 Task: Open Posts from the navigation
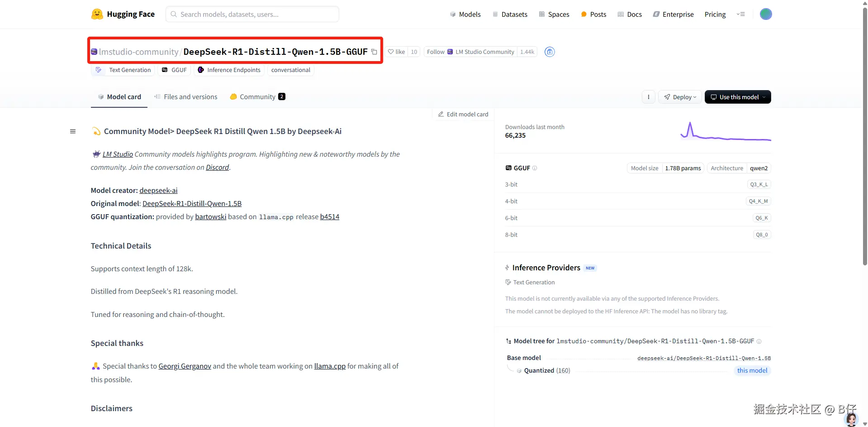tap(593, 14)
